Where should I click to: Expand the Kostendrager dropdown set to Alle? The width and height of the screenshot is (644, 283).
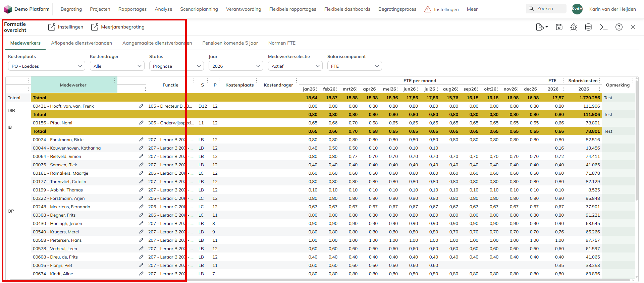[x=117, y=66]
